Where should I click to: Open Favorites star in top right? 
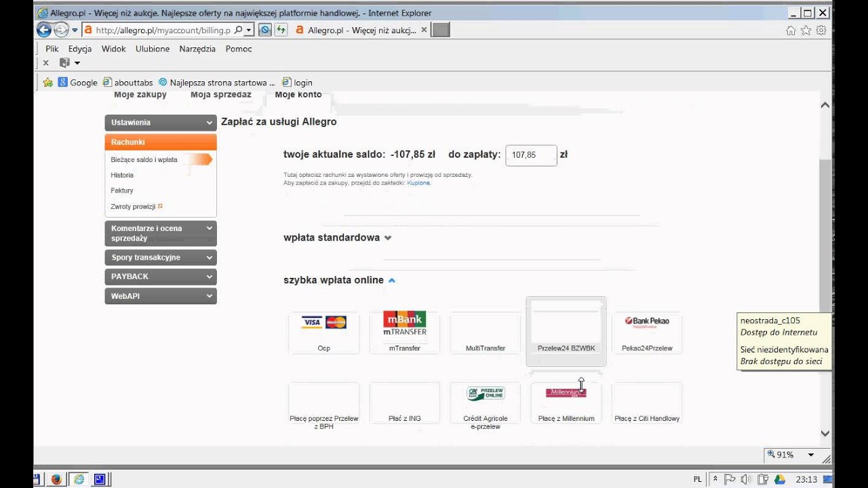(x=806, y=30)
